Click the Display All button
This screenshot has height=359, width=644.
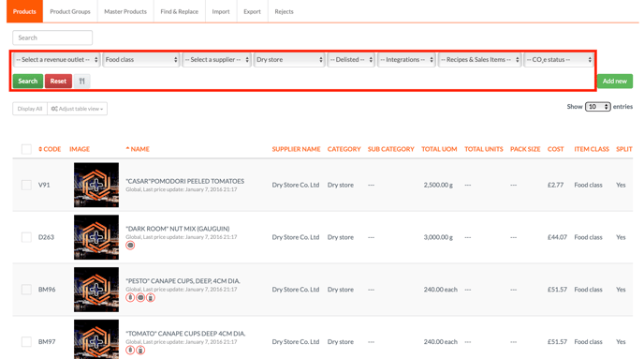pyautogui.click(x=30, y=109)
